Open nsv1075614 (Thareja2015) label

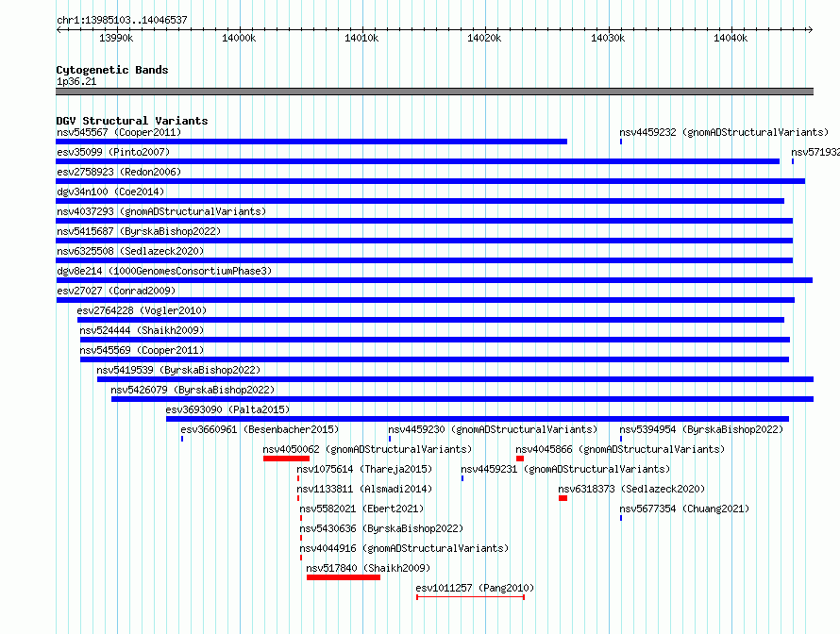click(x=364, y=469)
